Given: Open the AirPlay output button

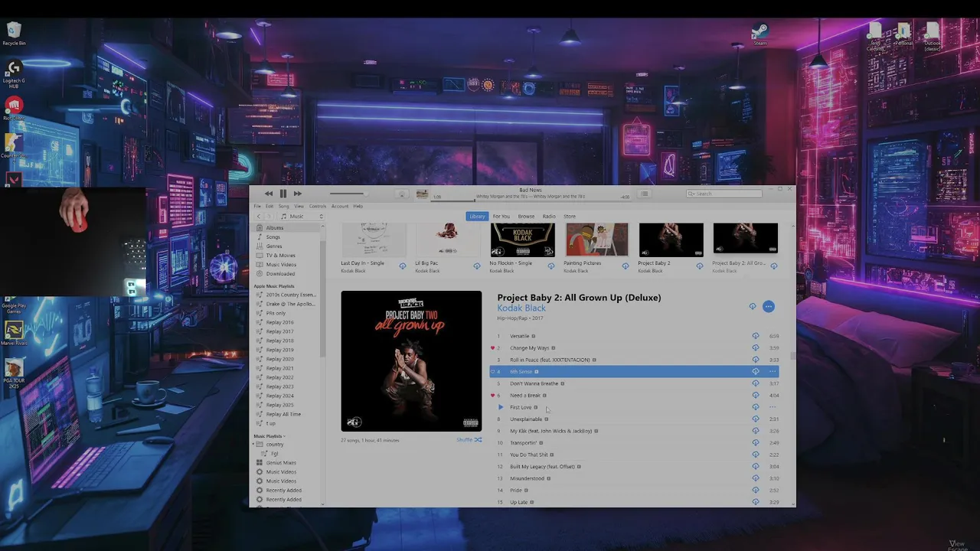Looking at the screenshot, I should (x=402, y=194).
